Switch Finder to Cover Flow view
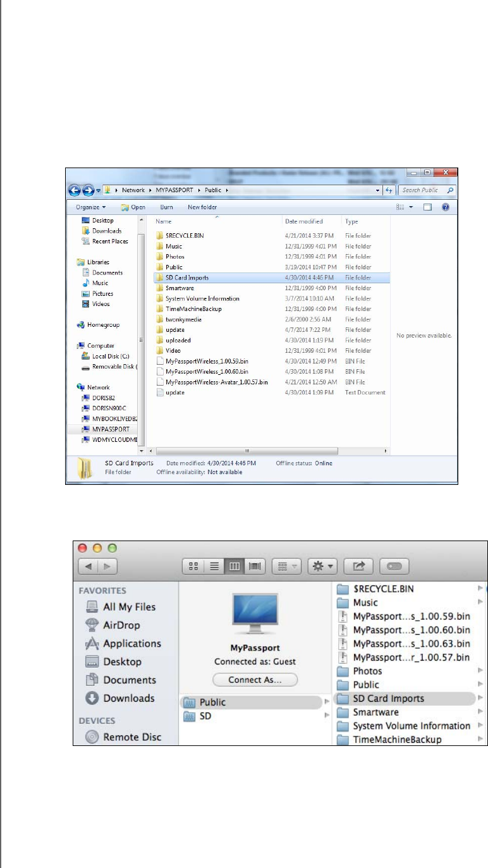 254,566
